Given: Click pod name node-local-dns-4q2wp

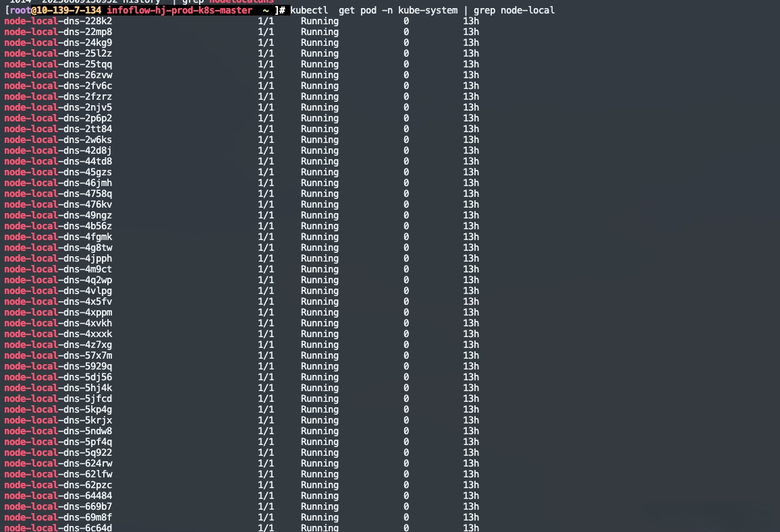Looking at the screenshot, I should click(x=58, y=280).
